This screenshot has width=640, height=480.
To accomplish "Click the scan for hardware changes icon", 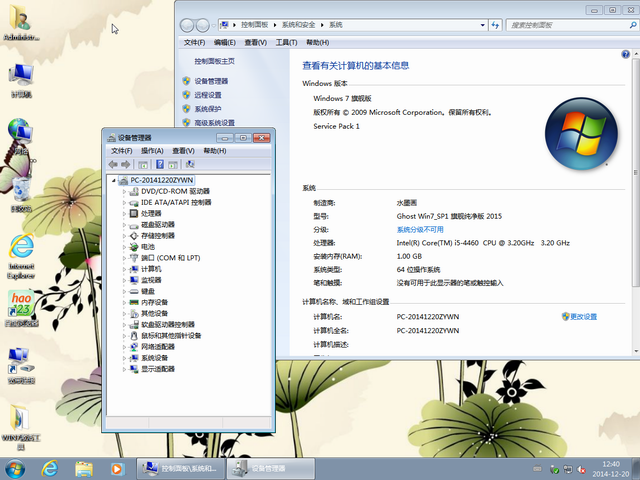I will tap(190, 164).
